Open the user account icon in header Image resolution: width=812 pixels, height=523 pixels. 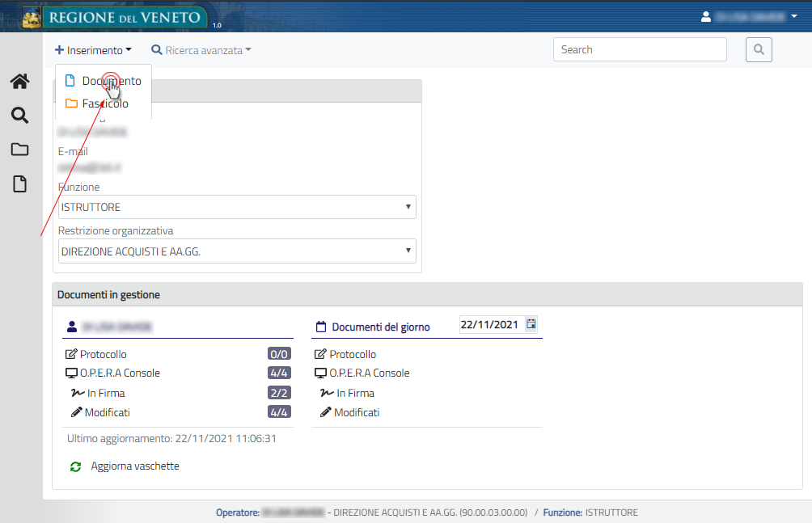click(x=705, y=16)
